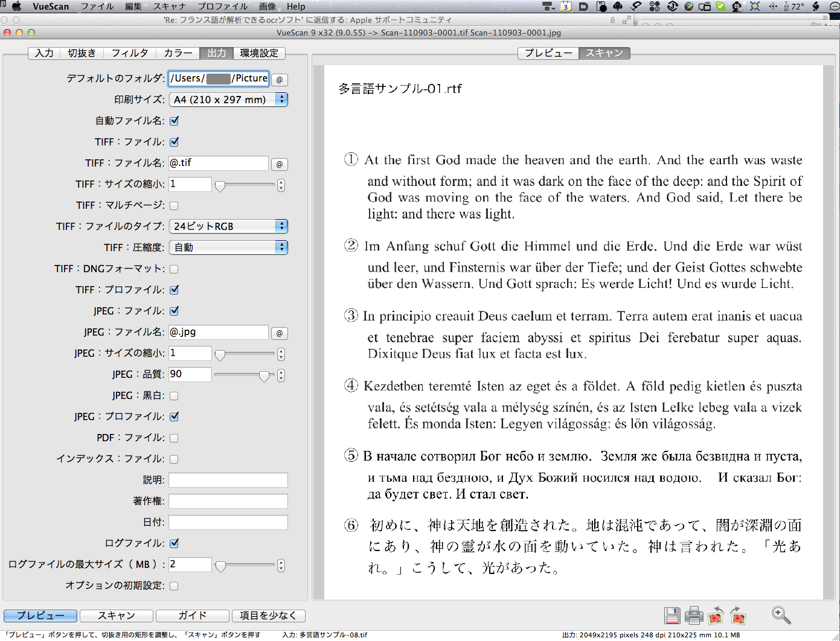
Task: Click the デフォルトのフォルダ path field
Action: pyautogui.click(x=219, y=78)
